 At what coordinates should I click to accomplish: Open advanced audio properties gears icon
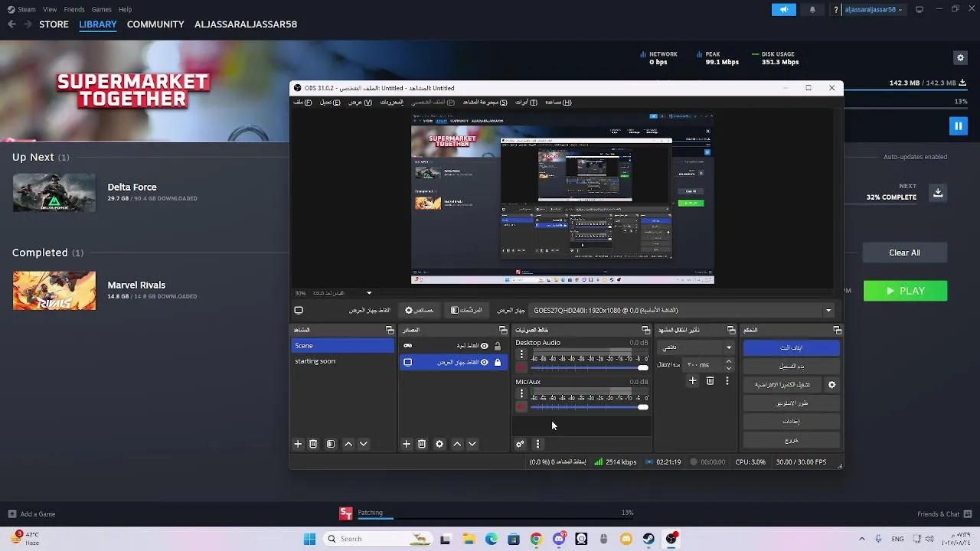pos(520,444)
